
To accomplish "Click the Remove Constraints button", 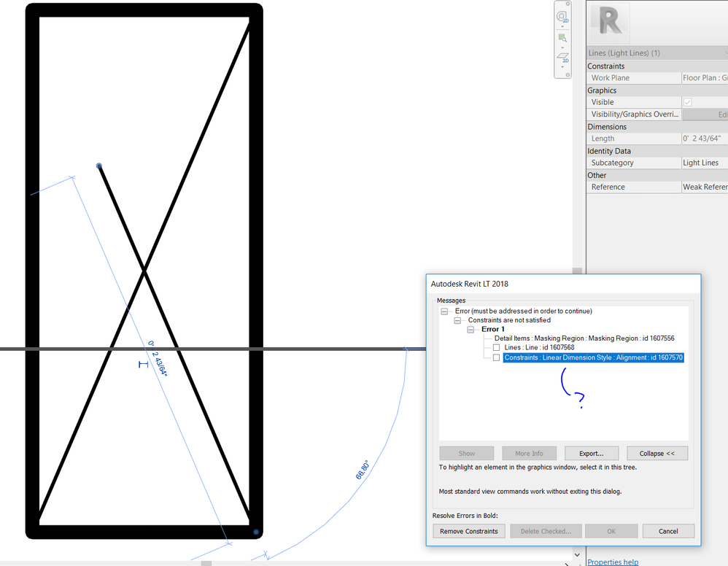I will (469, 531).
